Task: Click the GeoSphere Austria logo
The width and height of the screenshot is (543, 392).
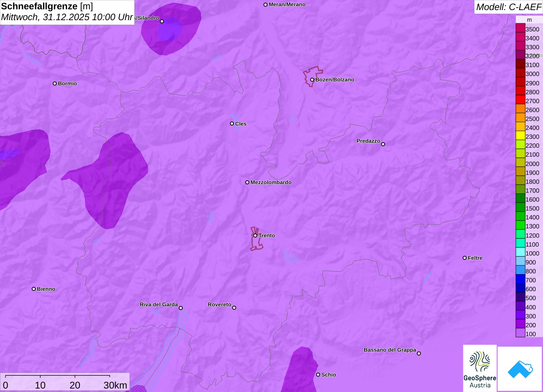Action: point(480,368)
